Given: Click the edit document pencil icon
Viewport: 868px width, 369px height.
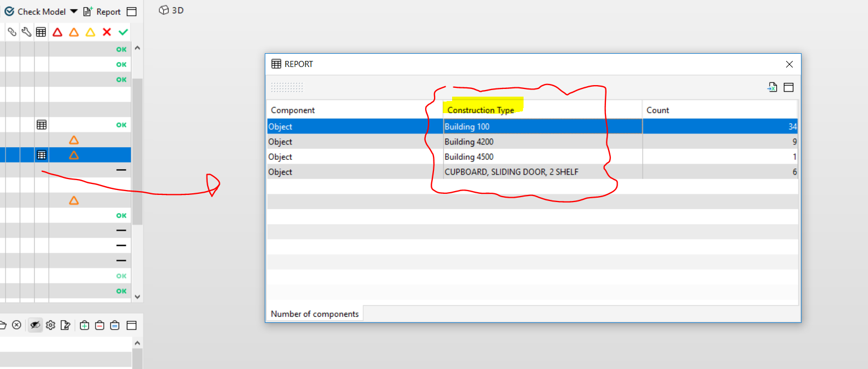Looking at the screenshot, I should (65, 325).
